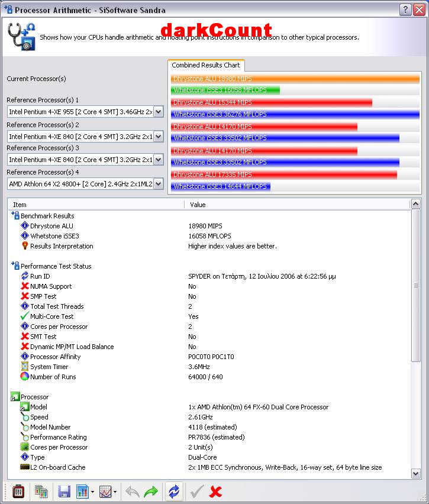Click the vertical scrollbar thumb in results list

point(416,285)
